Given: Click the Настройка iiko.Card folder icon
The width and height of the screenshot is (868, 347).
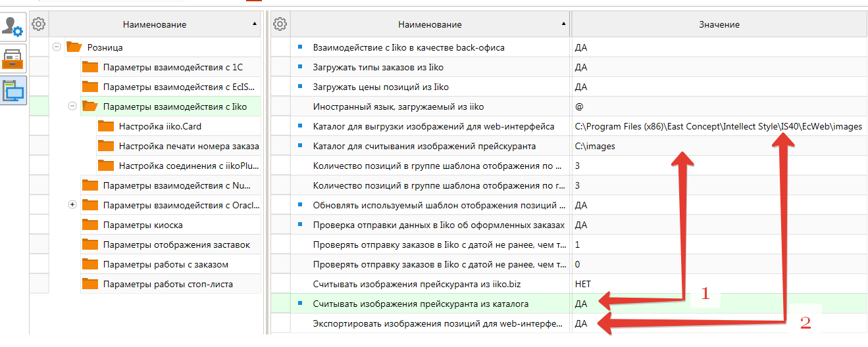Looking at the screenshot, I should 106,126.
